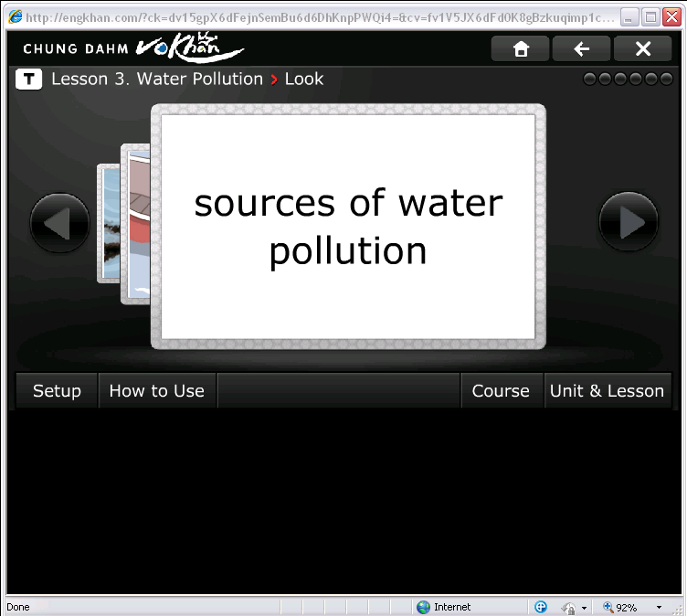This screenshot has height=616, width=687.
Task: Click the first progress dot
Action: (x=590, y=80)
